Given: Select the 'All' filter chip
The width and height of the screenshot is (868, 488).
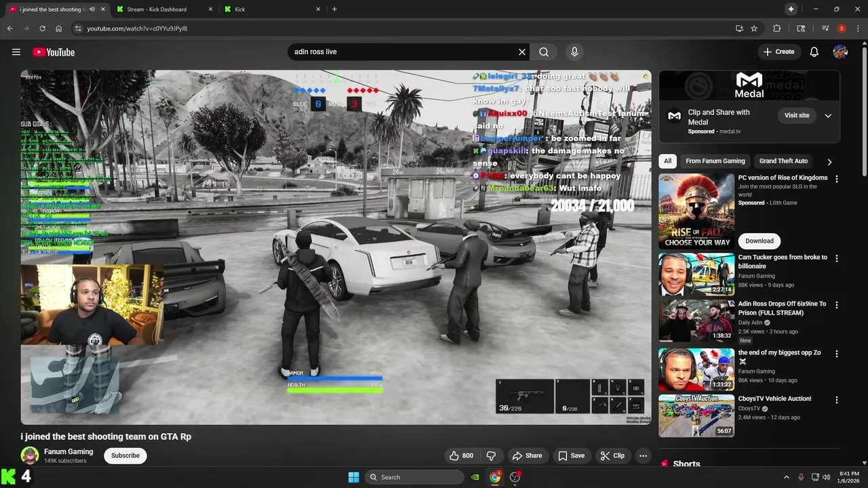Looking at the screenshot, I should (x=668, y=161).
